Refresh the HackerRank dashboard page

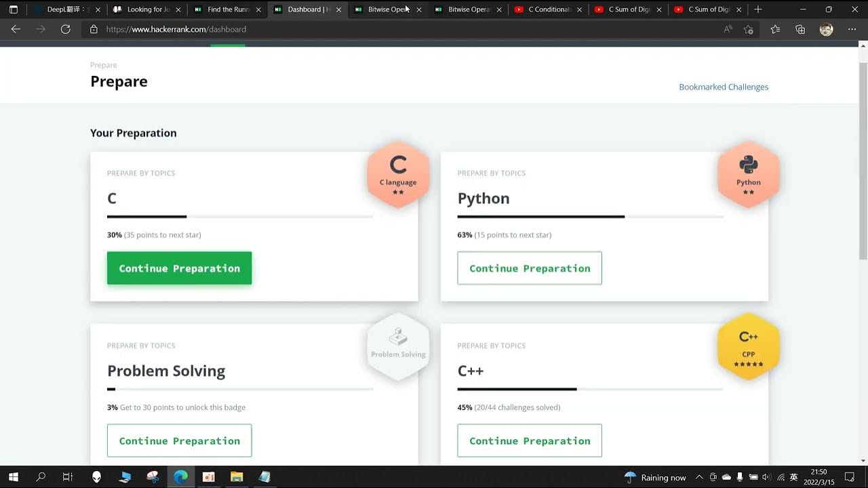pyautogui.click(x=66, y=29)
